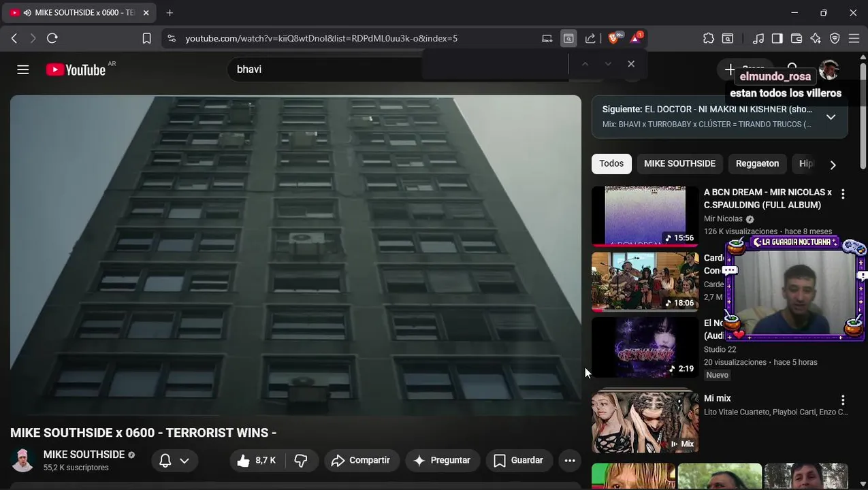868x490 pixels.
Task: Select the Reggaeton filter chip
Action: point(757,164)
